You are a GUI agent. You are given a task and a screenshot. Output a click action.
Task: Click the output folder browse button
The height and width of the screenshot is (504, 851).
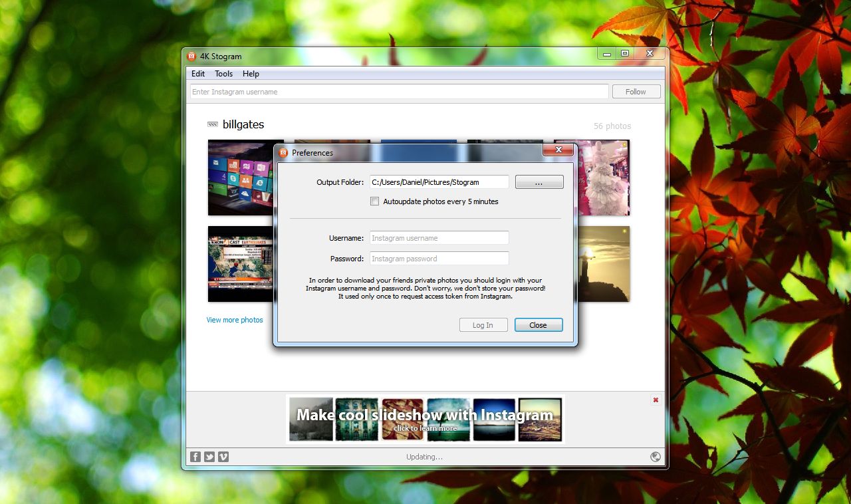click(539, 182)
